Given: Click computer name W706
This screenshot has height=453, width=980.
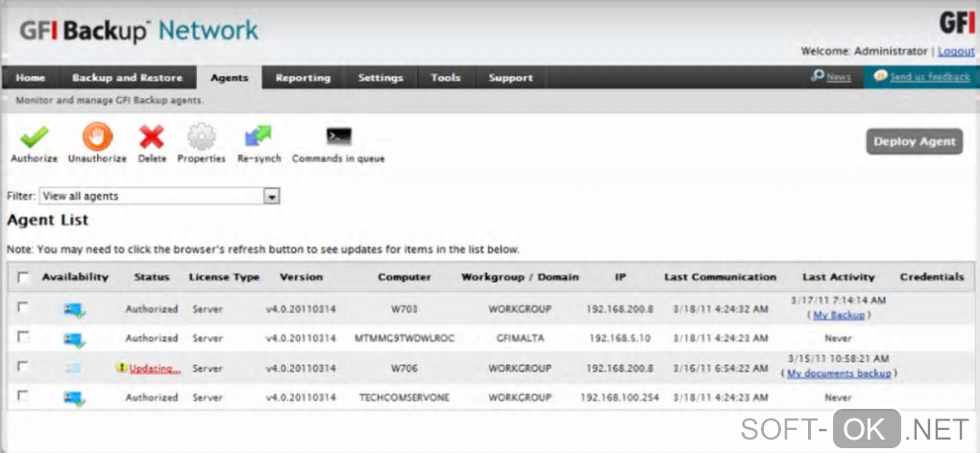Looking at the screenshot, I should coord(404,369).
